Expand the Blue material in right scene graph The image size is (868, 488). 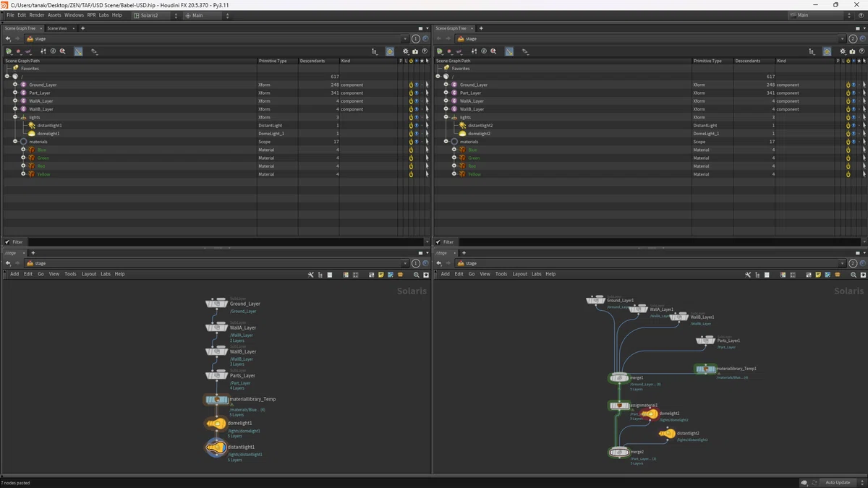pyautogui.click(x=454, y=150)
